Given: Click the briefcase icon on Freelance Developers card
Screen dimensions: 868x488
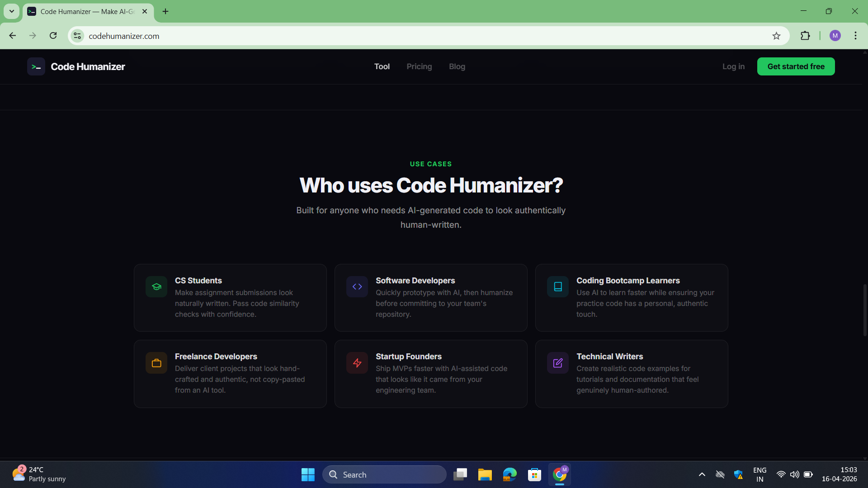Looking at the screenshot, I should (x=156, y=362).
